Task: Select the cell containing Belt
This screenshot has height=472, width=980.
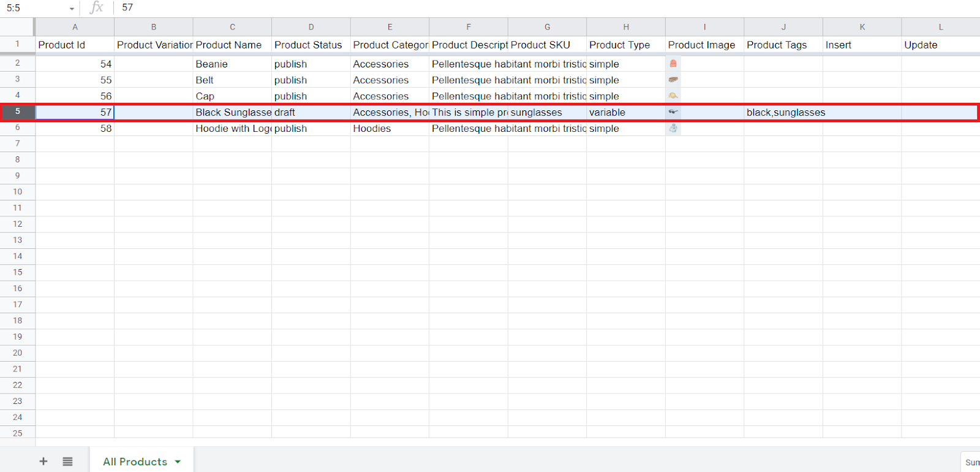Action: (x=232, y=80)
